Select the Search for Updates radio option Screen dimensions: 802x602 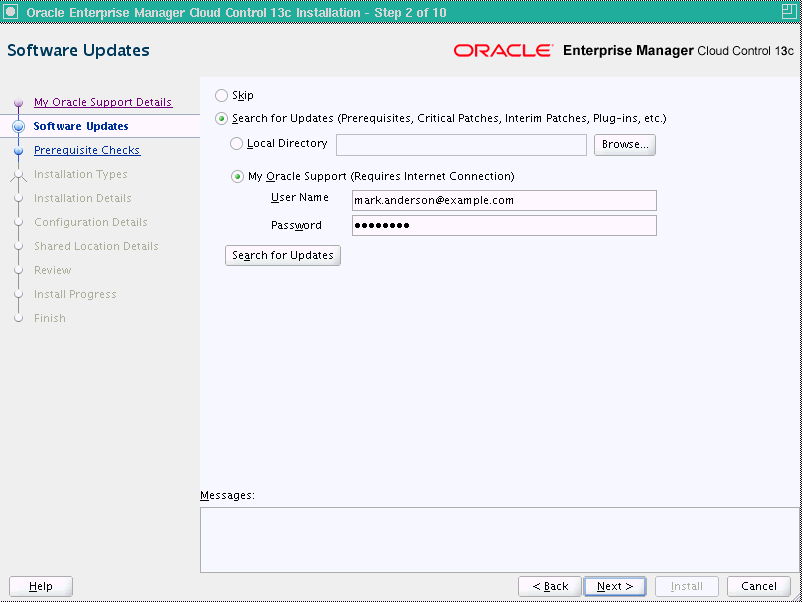[221, 119]
